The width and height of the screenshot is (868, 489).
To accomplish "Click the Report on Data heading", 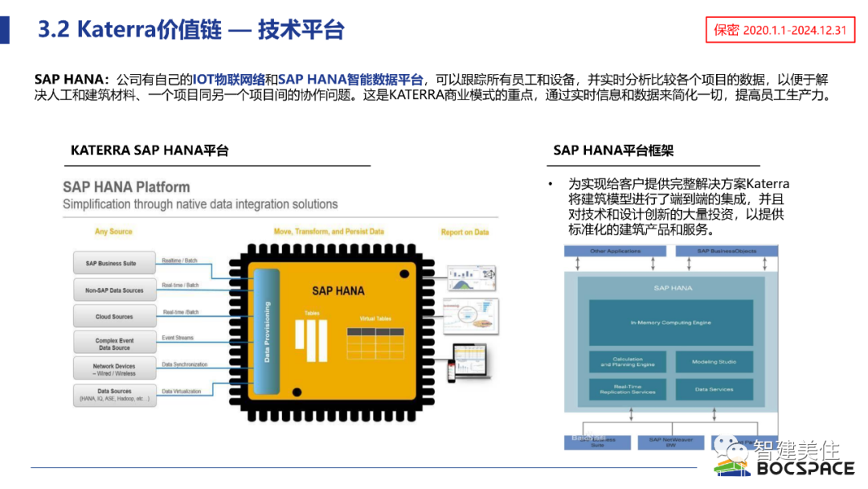I will pyautogui.click(x=465, y=232).
